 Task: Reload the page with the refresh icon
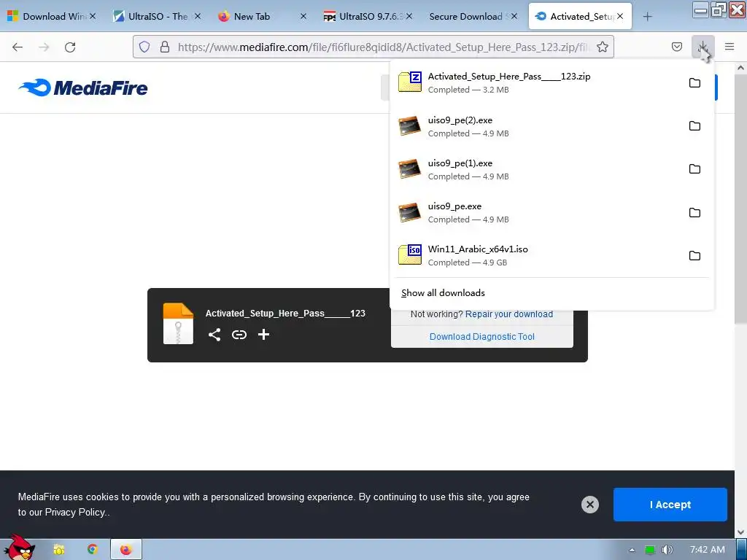coord(70,47)
